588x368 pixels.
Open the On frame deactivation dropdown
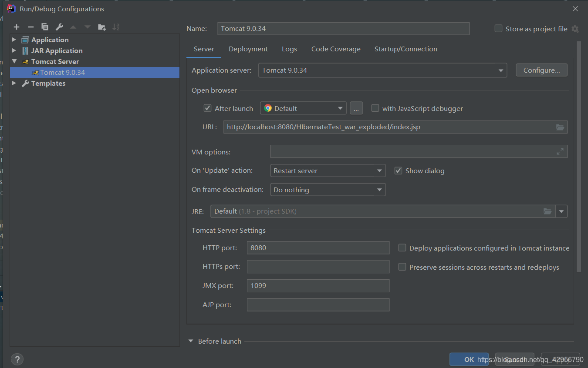[x=328, y=190]
